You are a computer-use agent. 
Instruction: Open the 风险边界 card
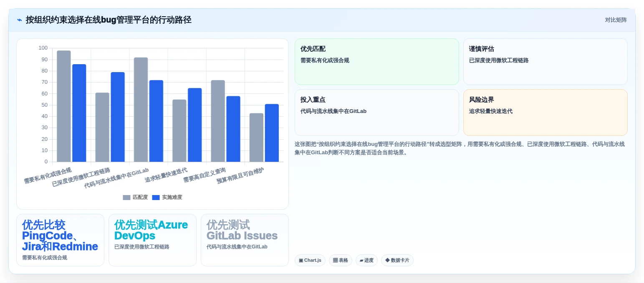tap(545, 113)
